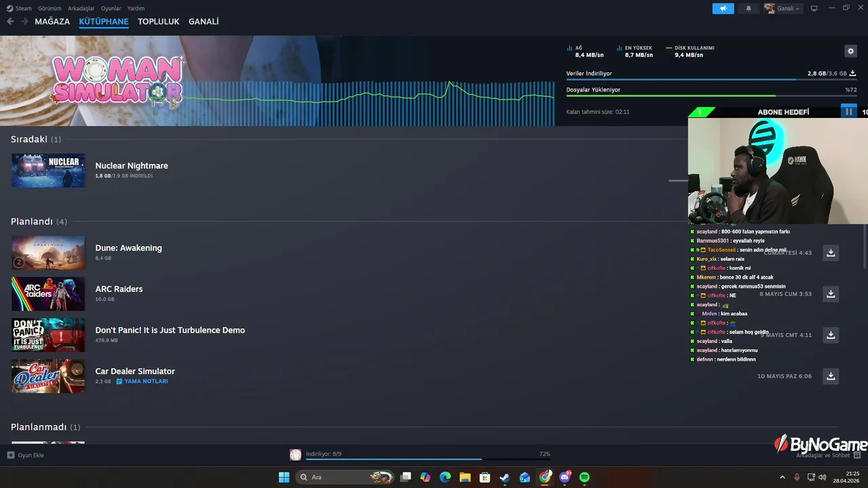The height and width of the screenshot is (488, 868).
Task: Switch to Big Picture mode monitor icon
Action: [814, 8]
